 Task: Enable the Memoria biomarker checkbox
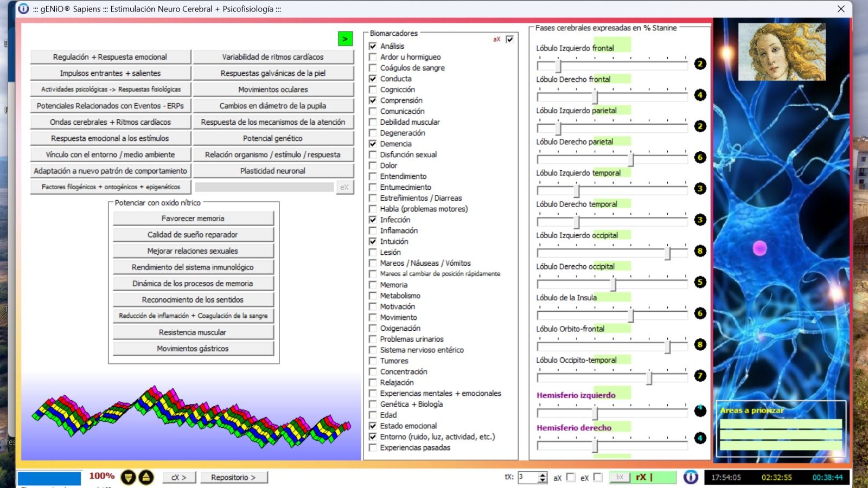coord(373,285)
